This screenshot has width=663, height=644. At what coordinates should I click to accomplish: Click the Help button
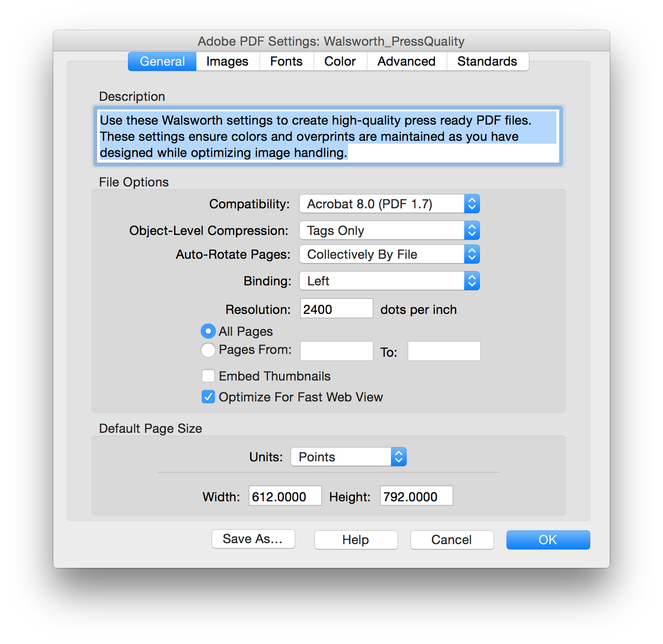pos(356,540)
